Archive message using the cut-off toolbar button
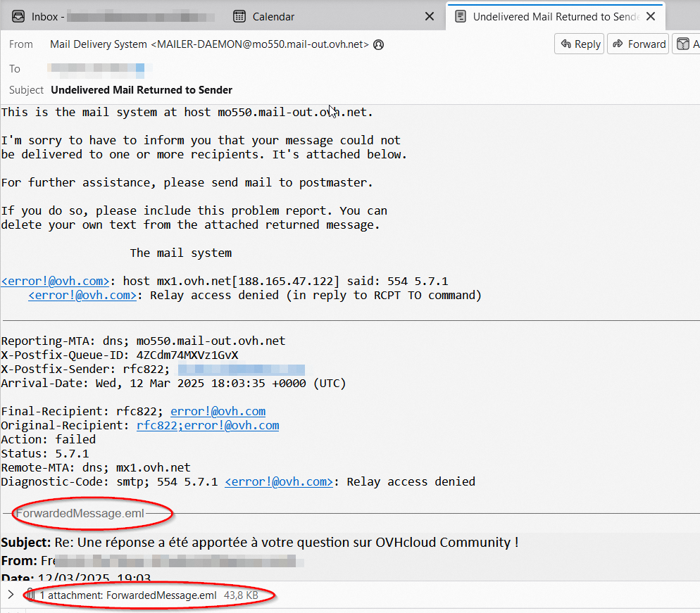Image resolution: width=700 pixels, height=613 pixels. 686,44
